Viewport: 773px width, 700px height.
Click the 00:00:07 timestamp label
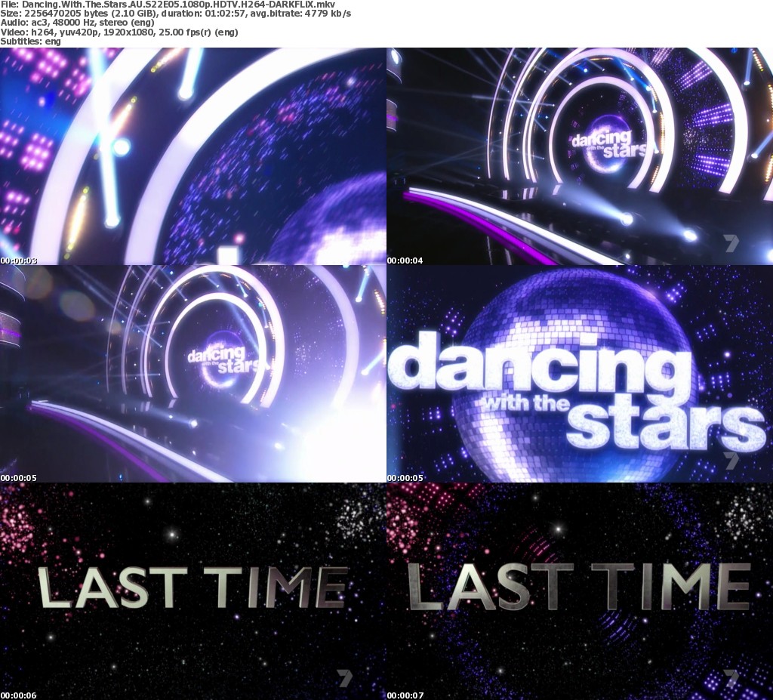click(x=405, y=695)
